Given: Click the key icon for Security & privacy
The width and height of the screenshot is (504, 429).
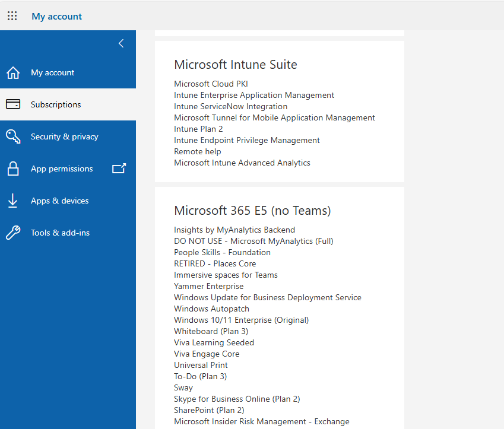Looking at the screenshot, I should [x=13, y=136].
